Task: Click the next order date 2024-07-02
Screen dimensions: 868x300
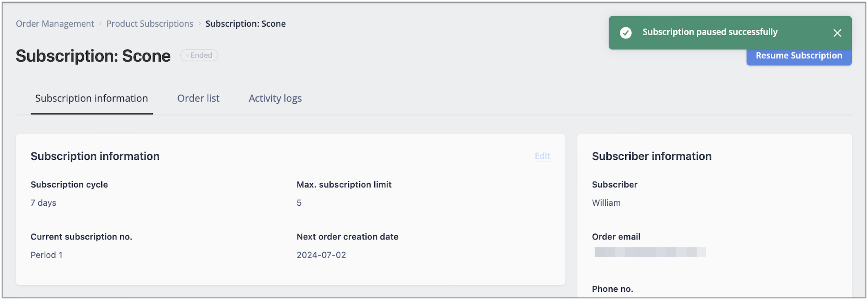Action: coord(321,255)
